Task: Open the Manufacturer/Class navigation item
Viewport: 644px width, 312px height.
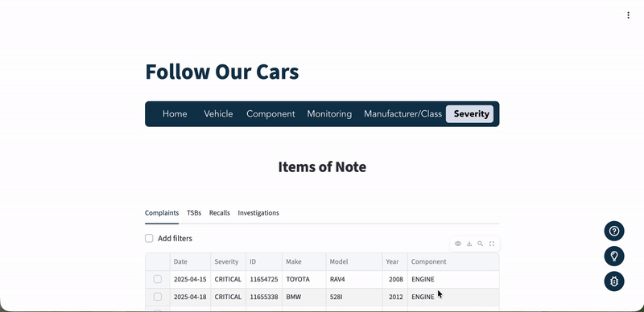Action: (402, 113)
